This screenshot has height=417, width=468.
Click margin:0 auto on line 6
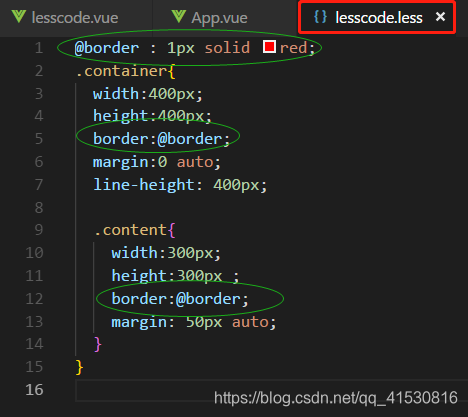157,162
